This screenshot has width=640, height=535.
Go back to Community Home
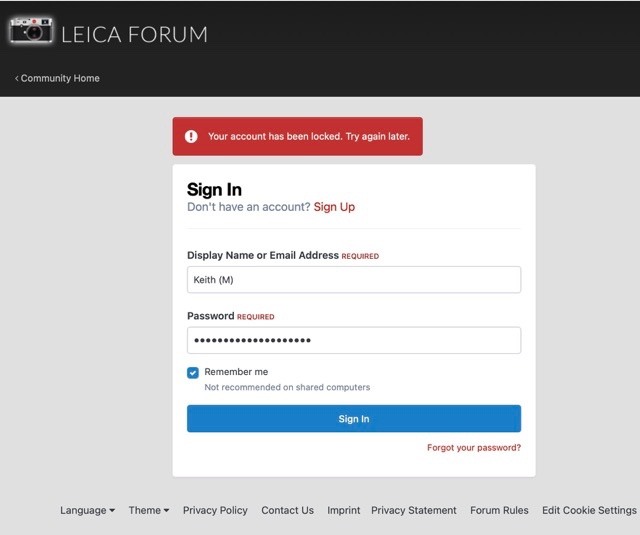(x=58, y=78)
